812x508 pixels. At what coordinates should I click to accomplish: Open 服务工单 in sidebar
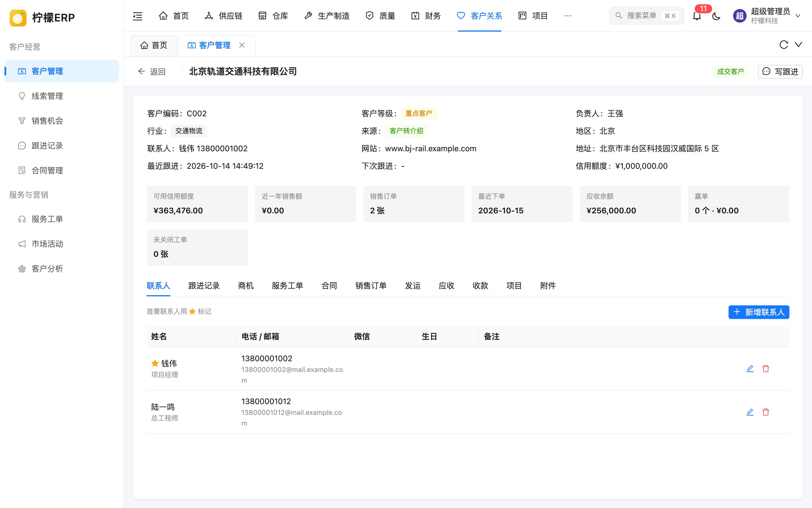tap(62, 219)
